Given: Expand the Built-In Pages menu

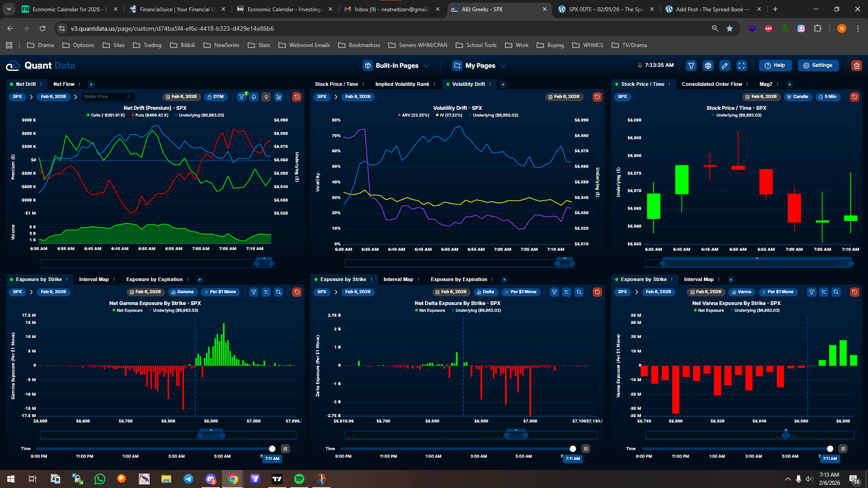Looking at the screenshot, I should click(396, 66).
